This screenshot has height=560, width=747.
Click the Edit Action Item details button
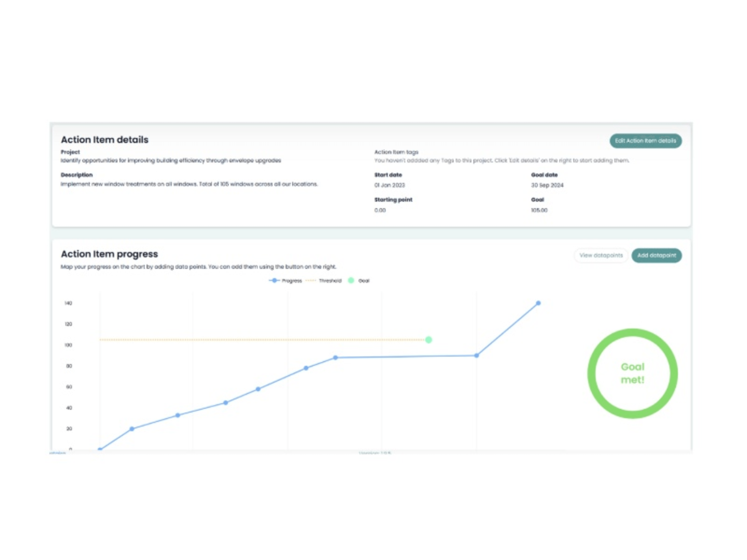point(645,141)
